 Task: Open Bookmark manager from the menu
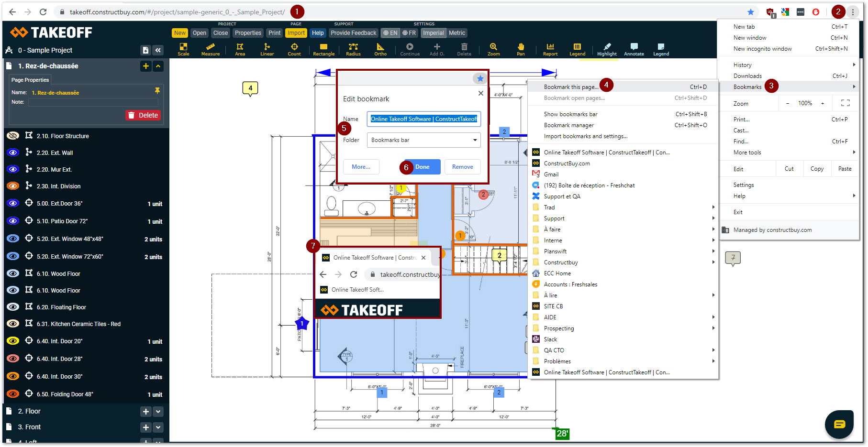tap(568, 125)
